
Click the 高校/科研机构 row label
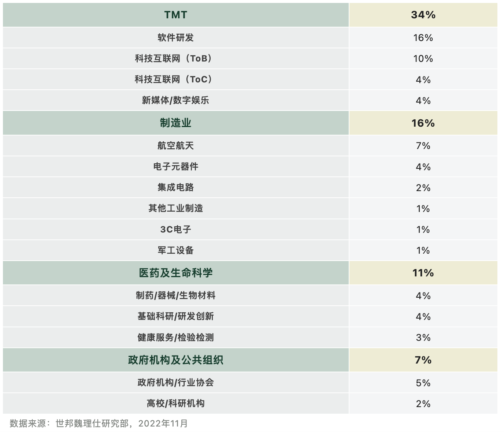(175, 403)
